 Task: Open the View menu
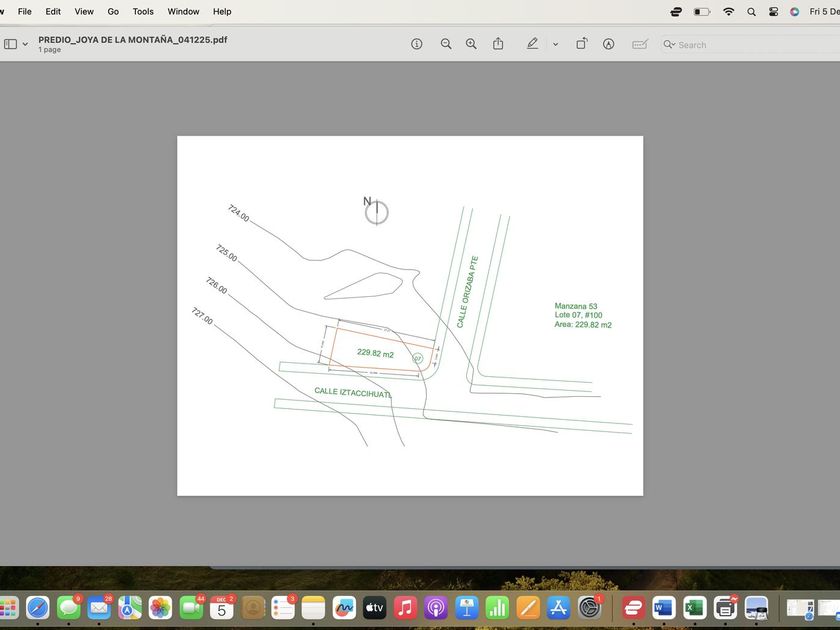[x=84, y=11]
